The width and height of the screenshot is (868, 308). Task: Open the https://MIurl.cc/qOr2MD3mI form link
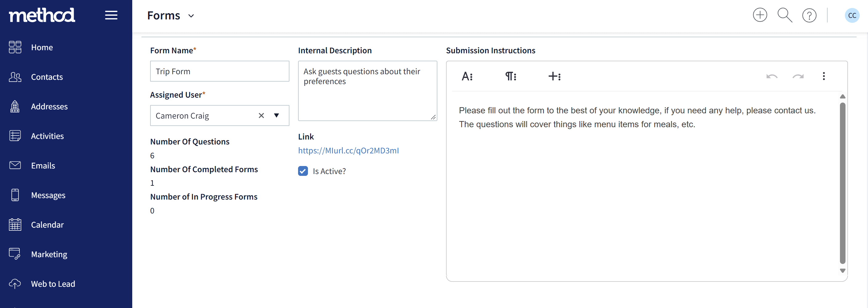click(x=348, y=151)
